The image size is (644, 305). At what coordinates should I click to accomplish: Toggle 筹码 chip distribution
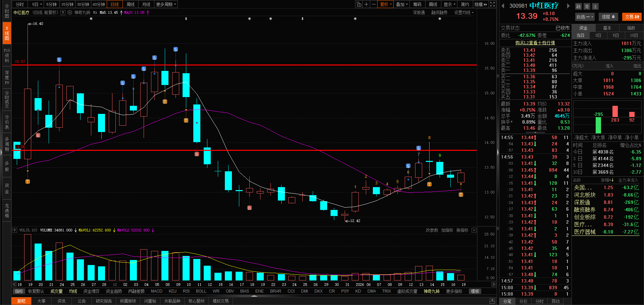pos(417,4)
